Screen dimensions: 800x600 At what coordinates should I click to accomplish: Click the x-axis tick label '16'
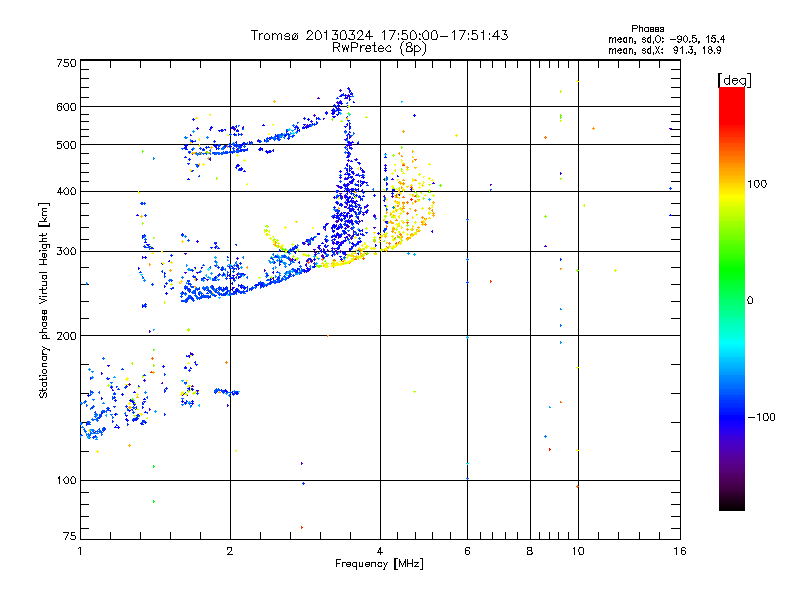[x=680, y=551]
